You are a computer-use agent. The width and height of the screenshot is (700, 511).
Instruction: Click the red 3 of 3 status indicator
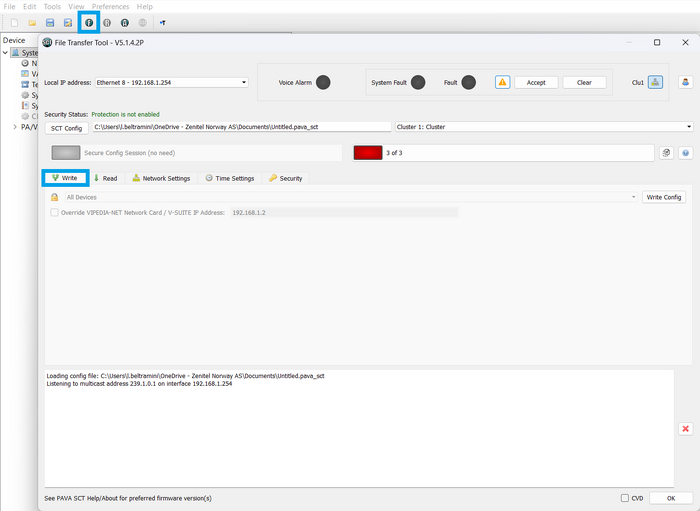coord(368,153)
